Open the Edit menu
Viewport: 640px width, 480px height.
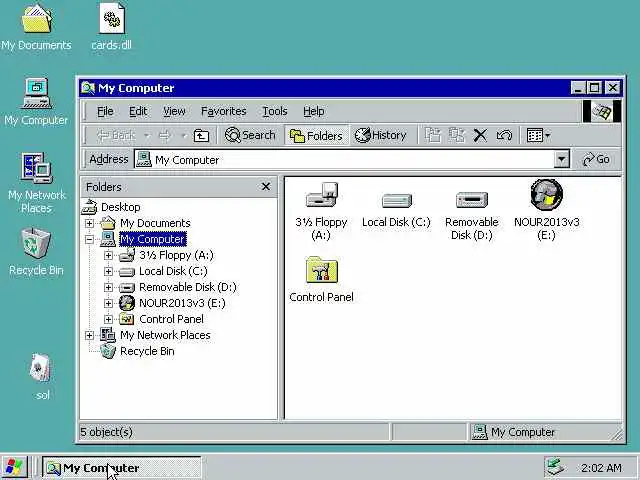(138, 111)
